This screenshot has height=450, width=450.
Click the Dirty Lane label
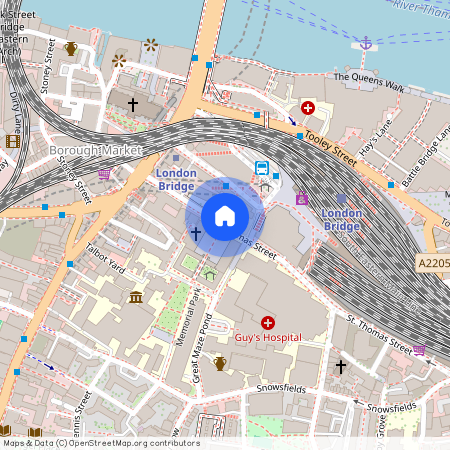pyautogui.click(x=16, y=113)
